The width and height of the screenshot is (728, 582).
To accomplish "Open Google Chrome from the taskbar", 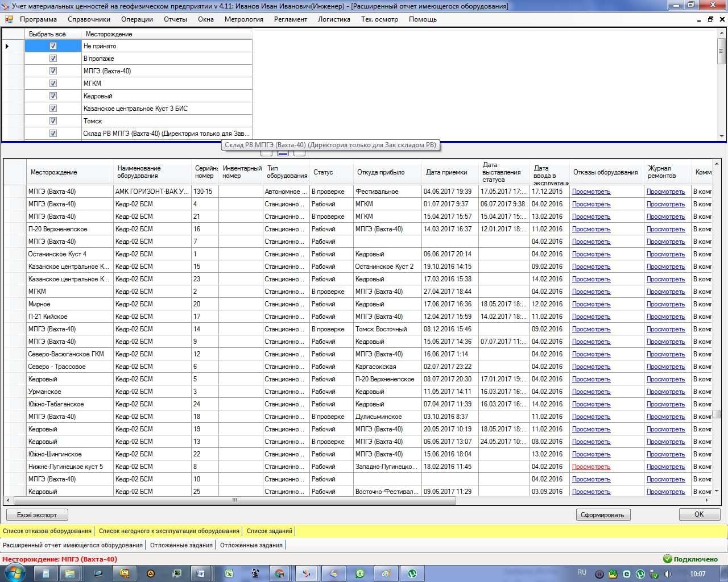I will tap(279, 573).
